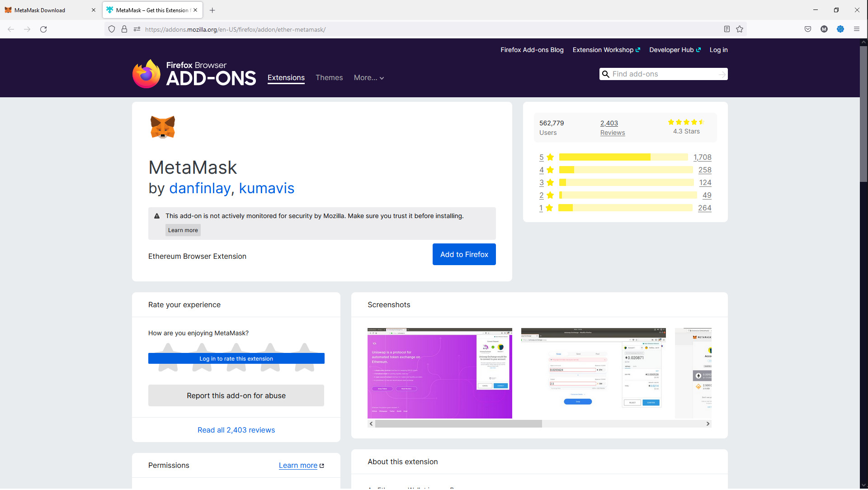Click the Firefox Browser Add-ons logo
The image size is (868, 490).
click(x=194, y=74)
